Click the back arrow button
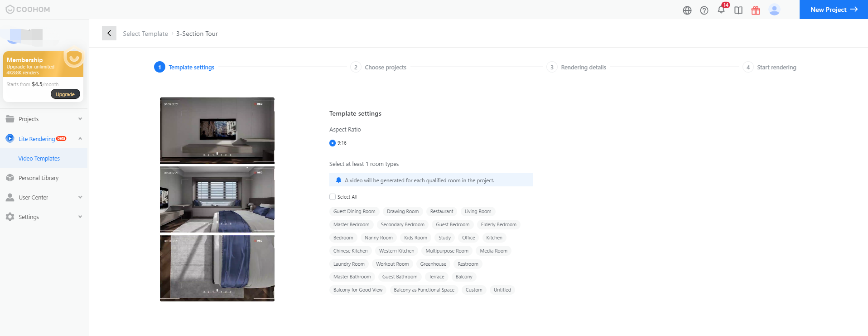This screenshot has height=336, width=868. tap(109, 33)
